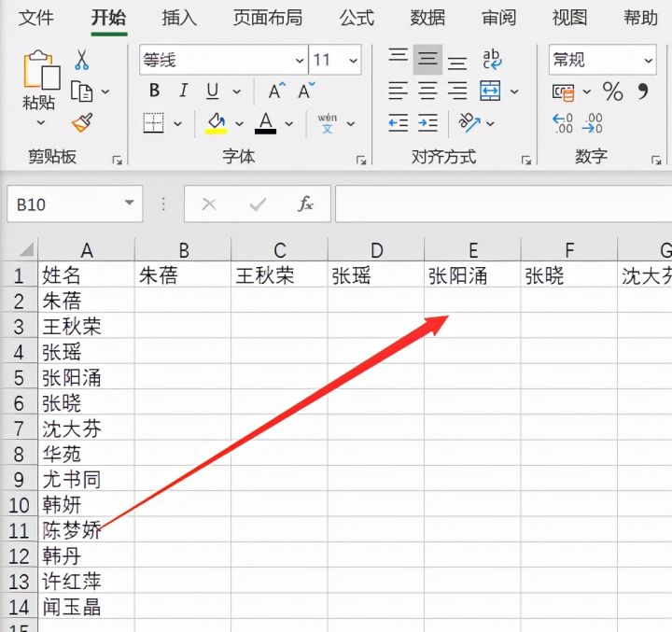
Task: Toggle middle vertical alignment
Action: [427, 59]
